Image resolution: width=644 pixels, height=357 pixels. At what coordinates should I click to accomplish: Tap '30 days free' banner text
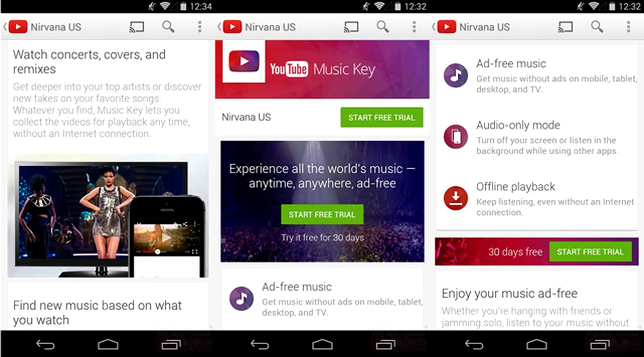coord(515,252)
